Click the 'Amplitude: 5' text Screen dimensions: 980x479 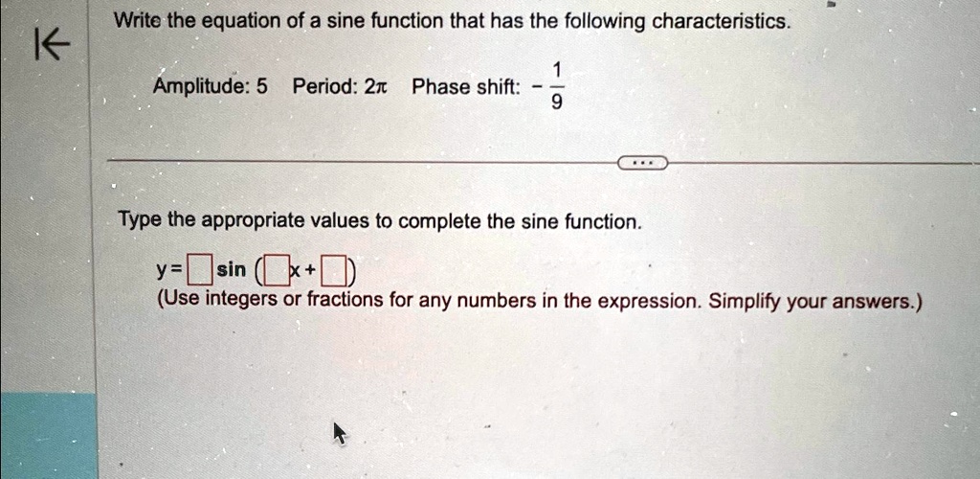click(210, 87)
